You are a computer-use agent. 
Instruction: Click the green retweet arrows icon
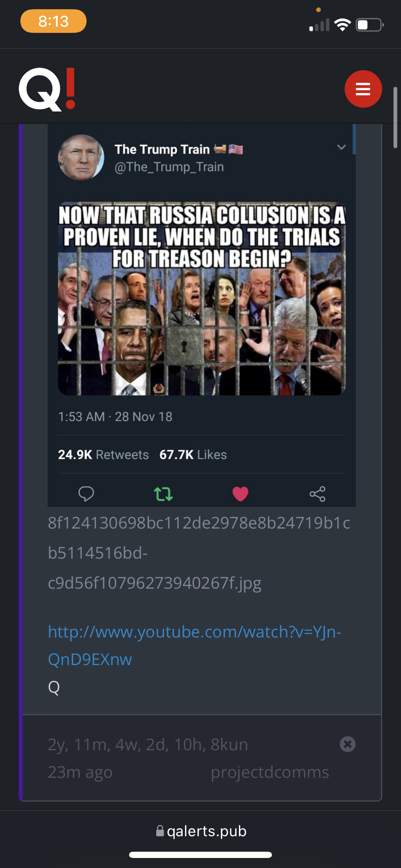[x=163, y=494]
